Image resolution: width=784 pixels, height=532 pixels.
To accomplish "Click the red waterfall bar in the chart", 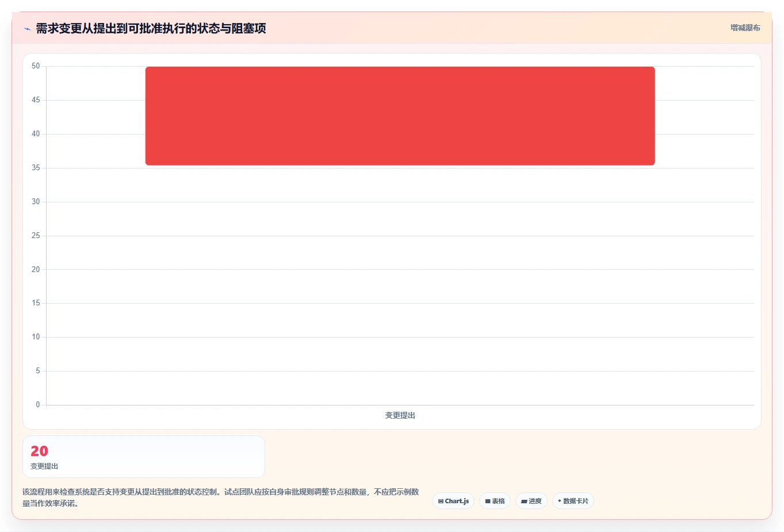I will click(x=400, y=116).
